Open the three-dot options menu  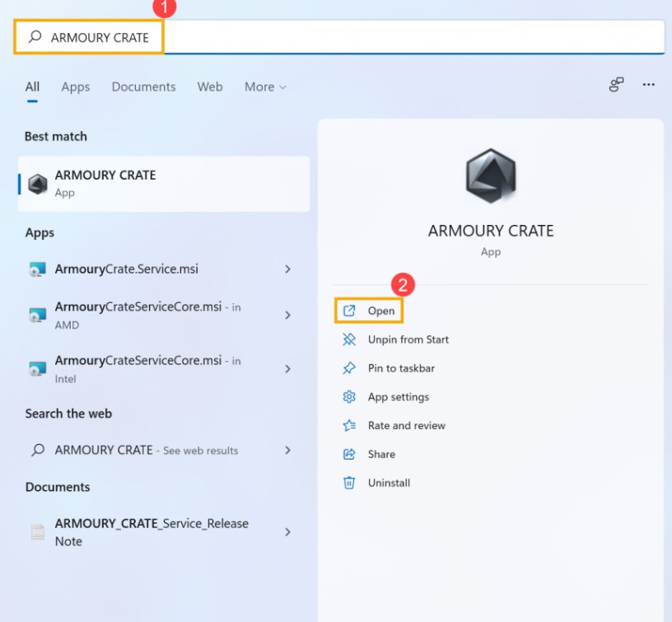coord(648,85)
